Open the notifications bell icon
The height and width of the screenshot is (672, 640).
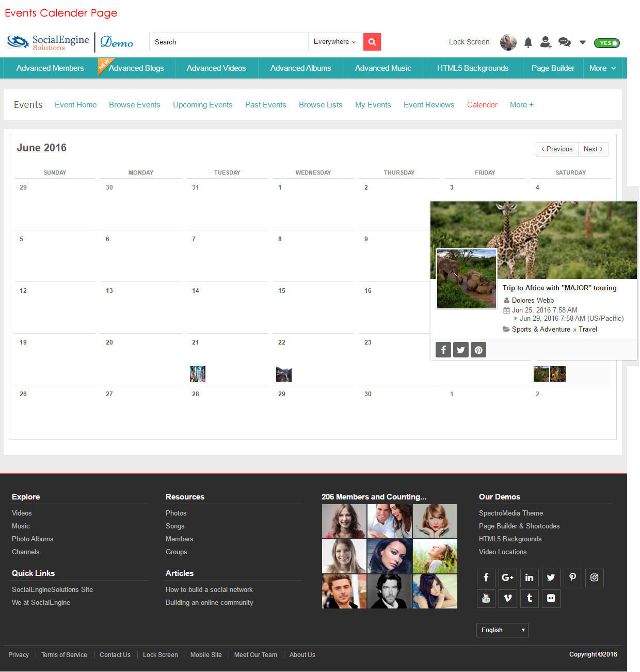(528, 42)
